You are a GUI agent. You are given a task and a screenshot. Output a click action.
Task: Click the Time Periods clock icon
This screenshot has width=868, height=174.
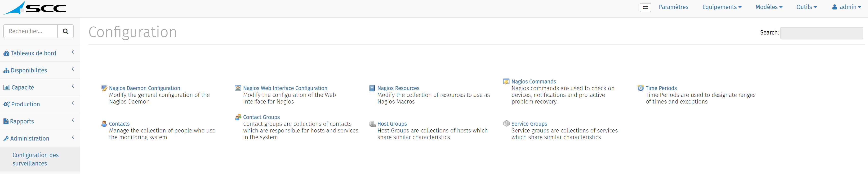(641, 88)
